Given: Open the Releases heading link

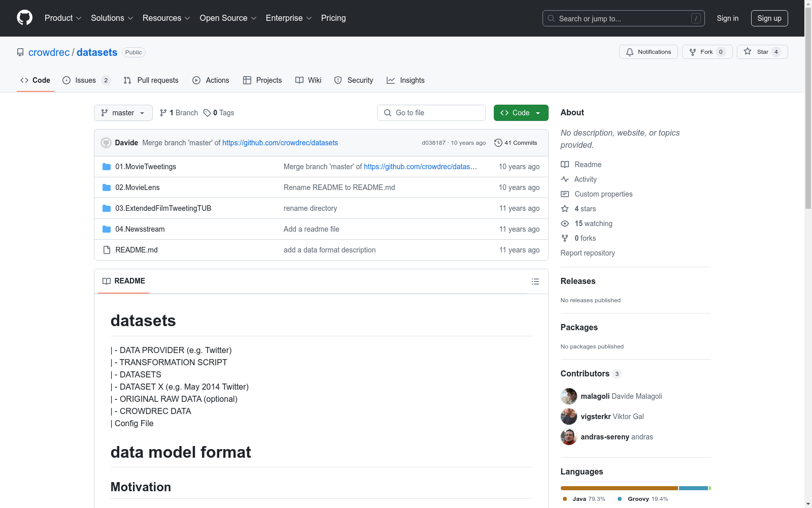Looking at the screenshot, I should pyautogui.click(x=578, y=281).
